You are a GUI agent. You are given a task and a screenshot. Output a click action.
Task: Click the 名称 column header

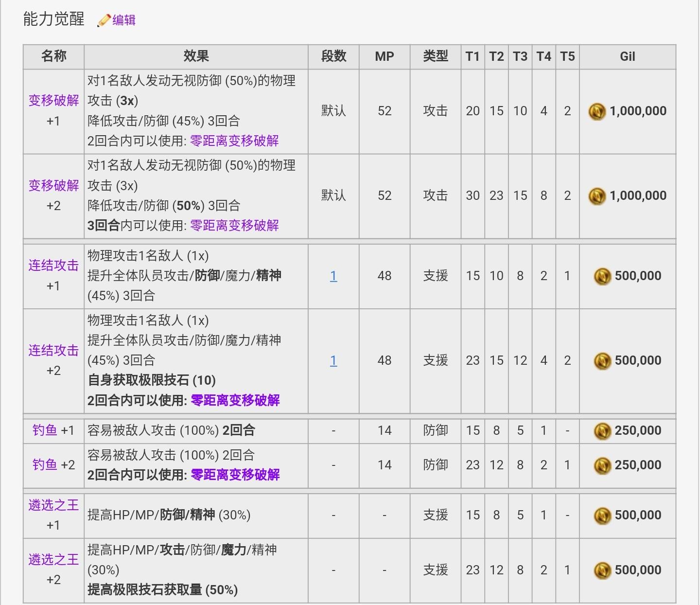point(53,56)
